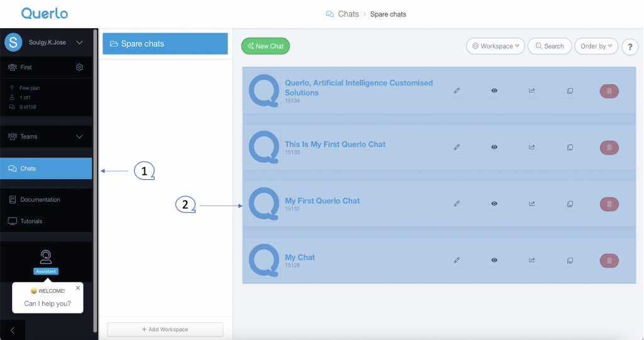Screen dimensions: 644x340
Task: Preview My First Querlo Chat via eye icon
Action: pyautogui.click(x=494, y=204)
